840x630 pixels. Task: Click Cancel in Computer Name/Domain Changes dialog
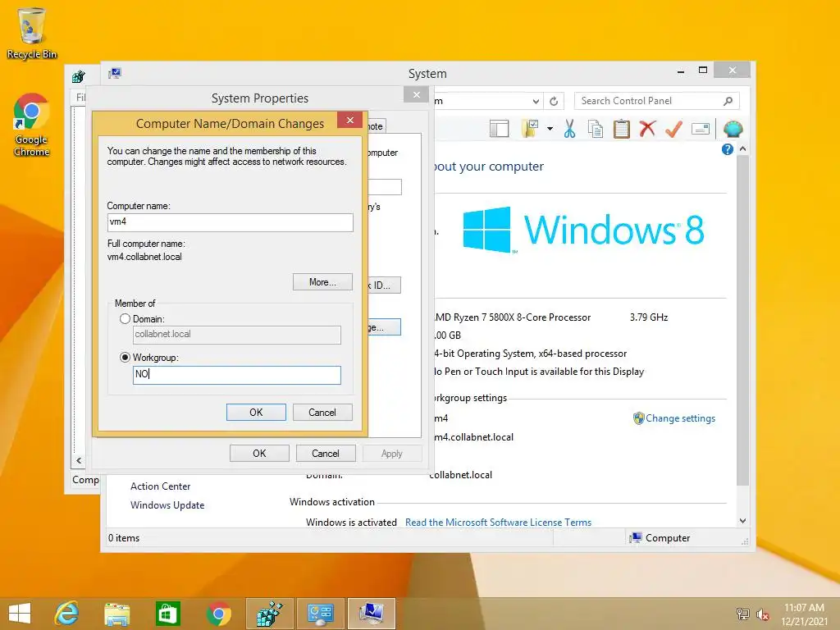click(x=322, y=412)
